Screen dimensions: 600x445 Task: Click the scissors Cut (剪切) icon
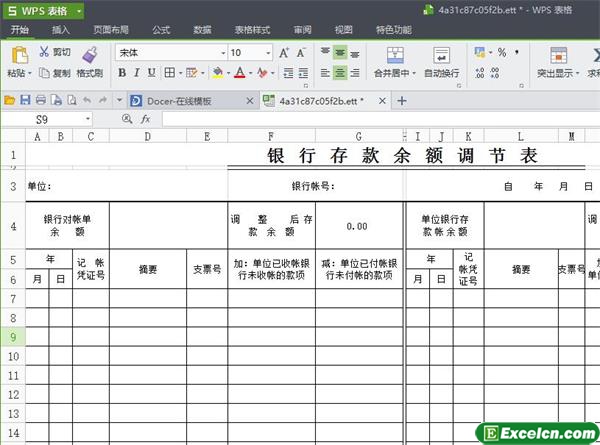45,51
